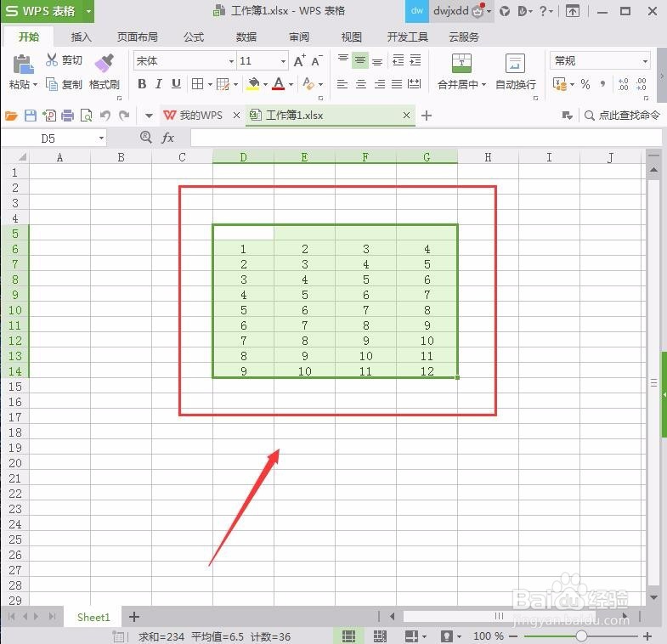Toggle center horizontal alignment
The width and height of the screenshot is (667, 644).
361,84
